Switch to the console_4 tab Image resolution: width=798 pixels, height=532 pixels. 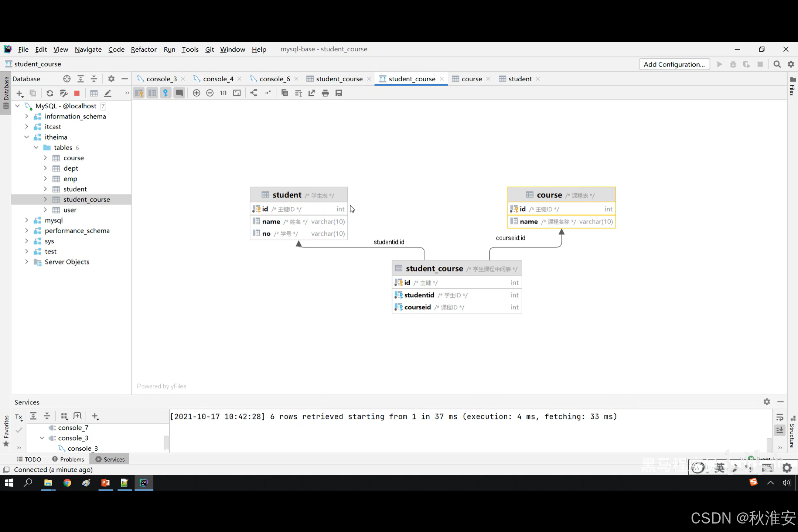point(218,79)
